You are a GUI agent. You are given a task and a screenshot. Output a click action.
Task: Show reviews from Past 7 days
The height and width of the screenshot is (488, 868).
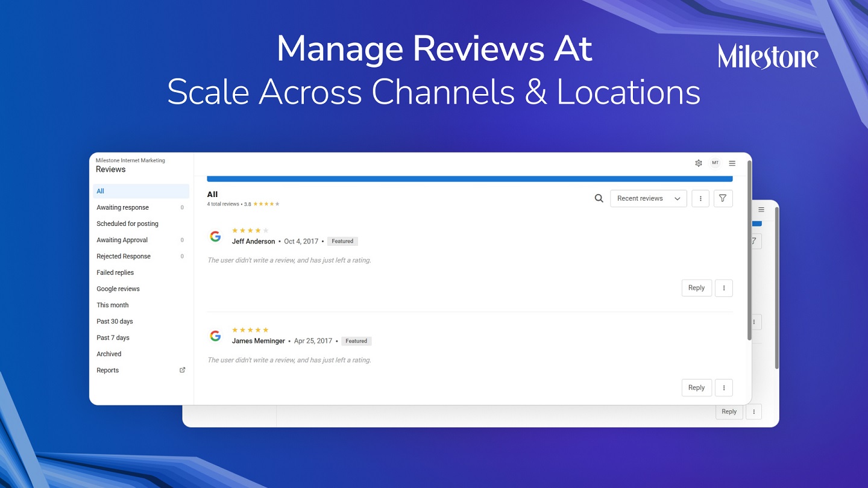click(141, 337)
